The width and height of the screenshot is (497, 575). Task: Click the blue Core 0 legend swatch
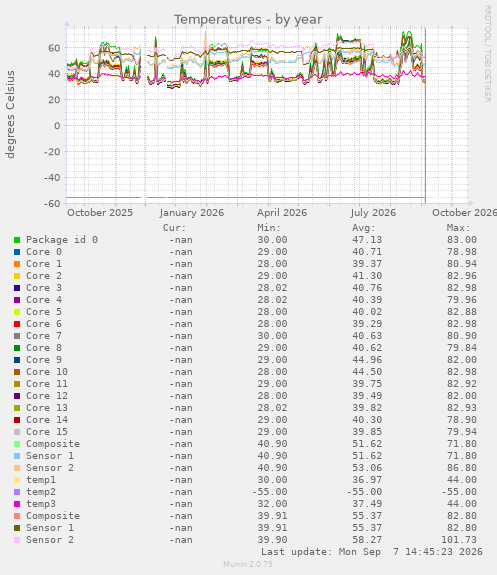[x=17, y=252]
